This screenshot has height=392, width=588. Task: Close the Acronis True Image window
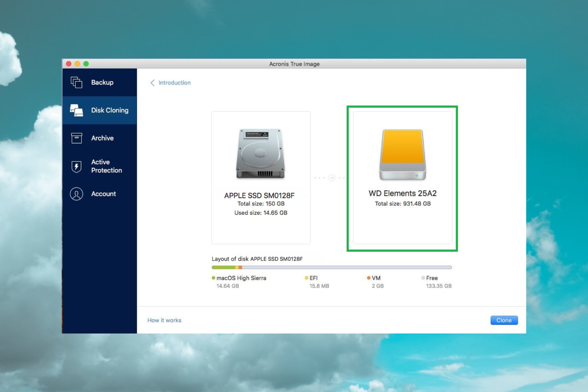[69, 64]
